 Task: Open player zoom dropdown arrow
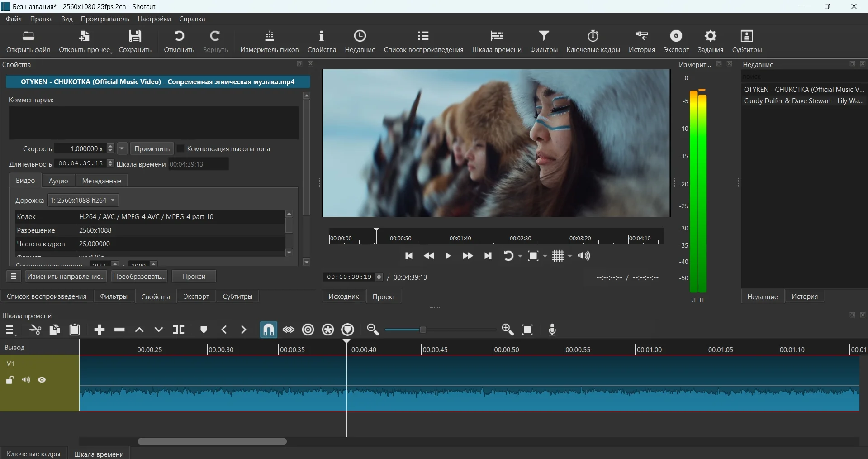click(545, 256)
